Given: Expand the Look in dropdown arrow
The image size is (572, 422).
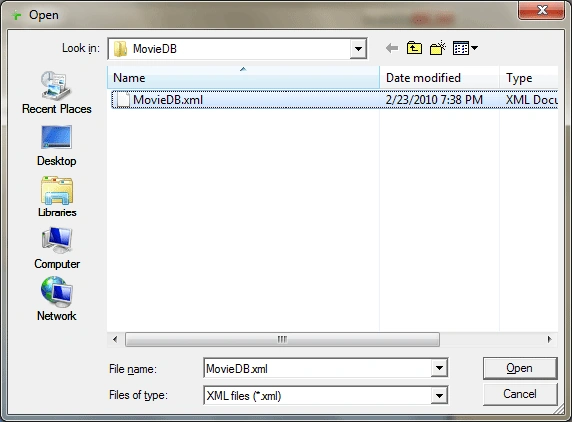Looking at the screenshot, I should point(358,49).
